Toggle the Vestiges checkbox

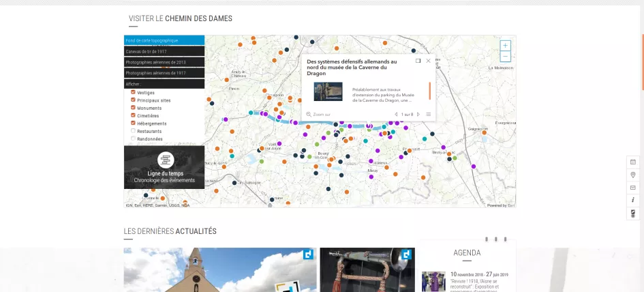coord(133,92)
